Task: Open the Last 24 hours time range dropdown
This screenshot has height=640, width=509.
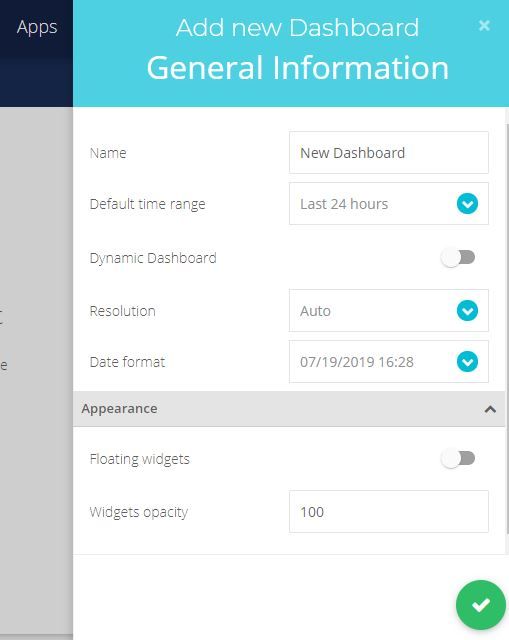Action: click(389, 204)
